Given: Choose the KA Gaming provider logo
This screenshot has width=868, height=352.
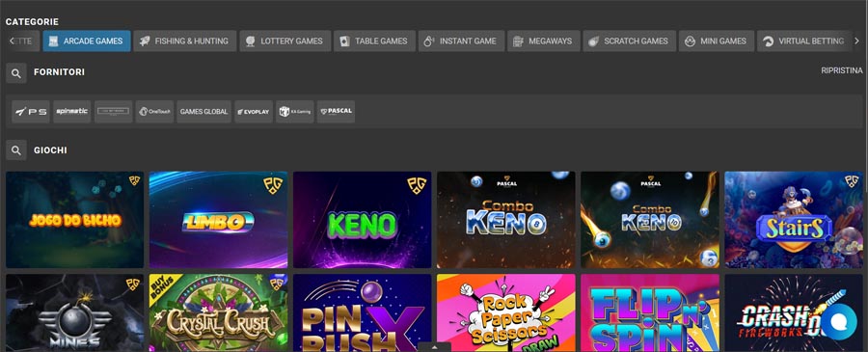Looking at the screenshot, I should click(295, 112).
